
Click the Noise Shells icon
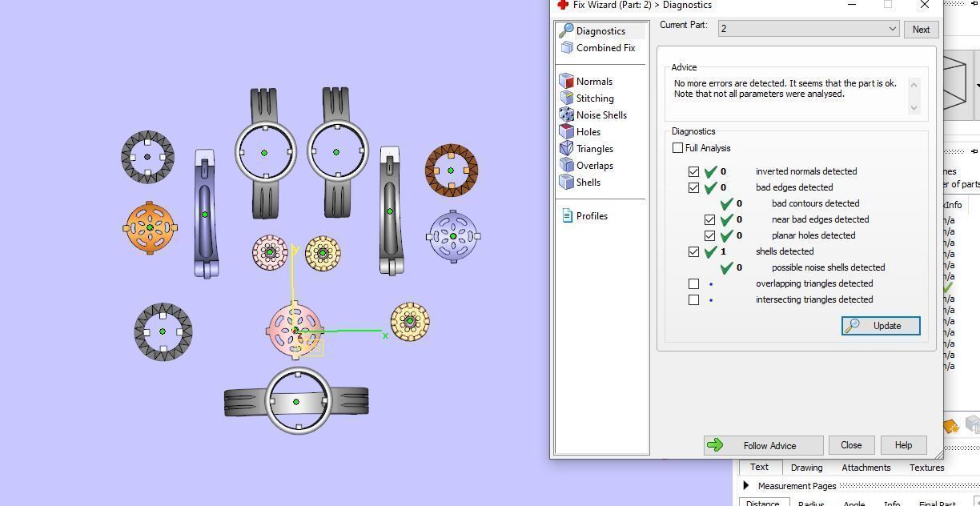pyautogui.click(x=566, y=115)
